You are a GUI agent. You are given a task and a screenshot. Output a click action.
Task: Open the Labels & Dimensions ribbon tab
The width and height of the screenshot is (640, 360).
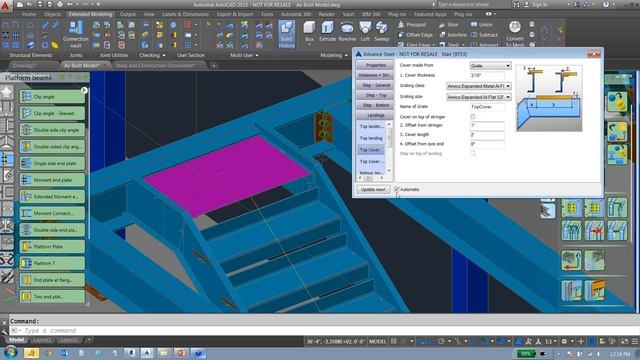185,14
